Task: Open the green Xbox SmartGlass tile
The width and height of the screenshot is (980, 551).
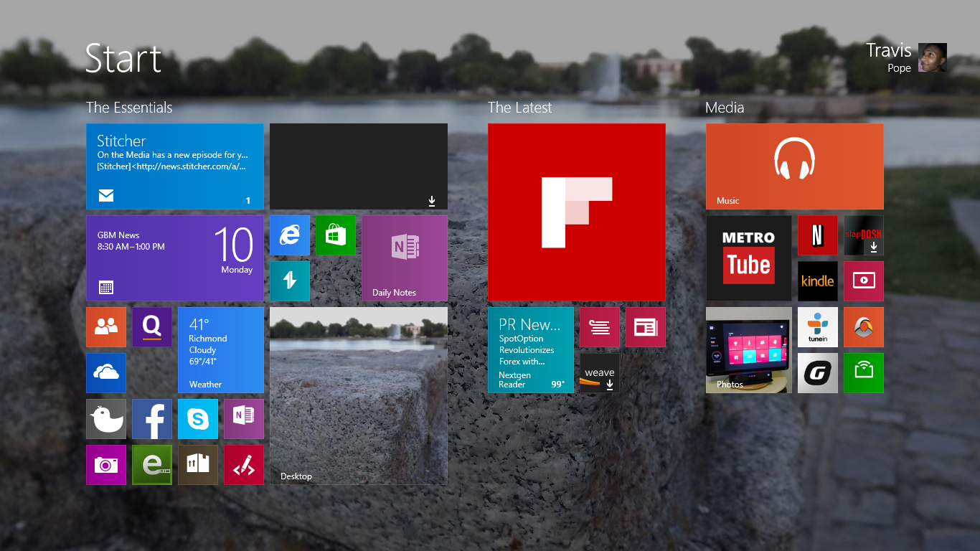Action: point(864,373)
